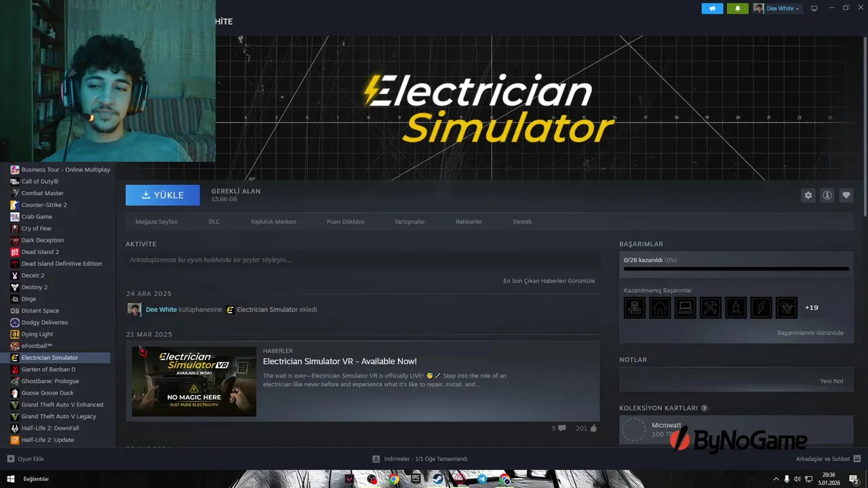Open Telegram from the taskbar
The image size is (868, 488).
(x=482, y=479)
